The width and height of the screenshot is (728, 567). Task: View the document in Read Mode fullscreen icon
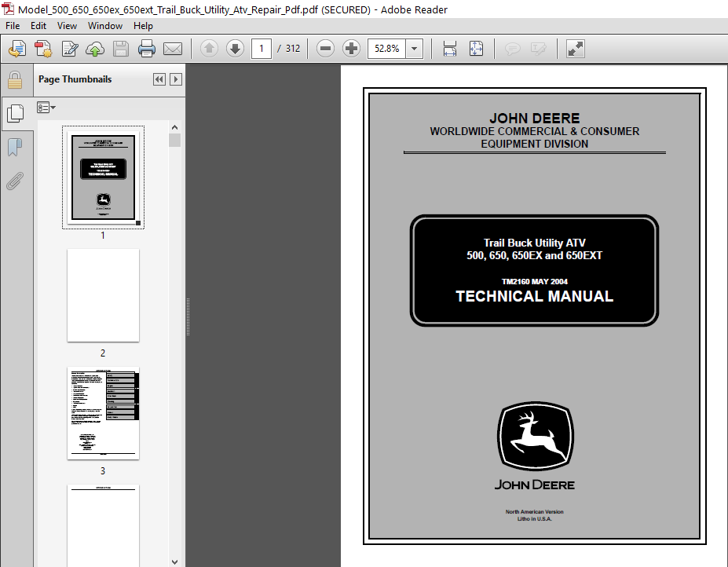[x=575, y=49]
